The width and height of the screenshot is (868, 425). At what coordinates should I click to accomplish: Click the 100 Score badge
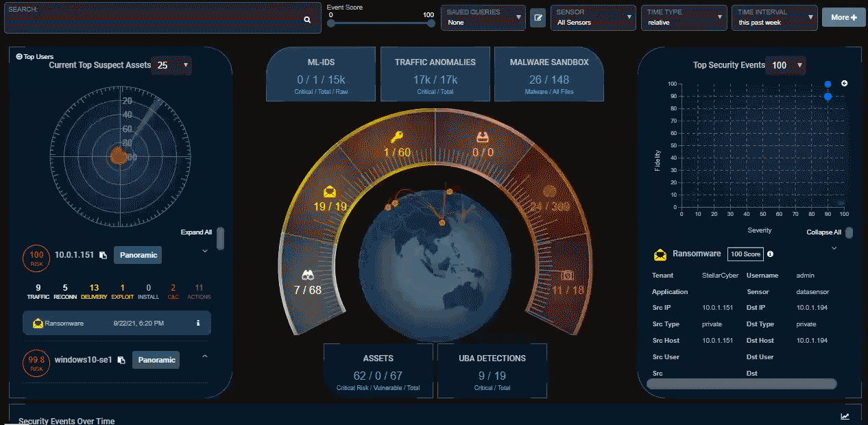tap(745, 254)
